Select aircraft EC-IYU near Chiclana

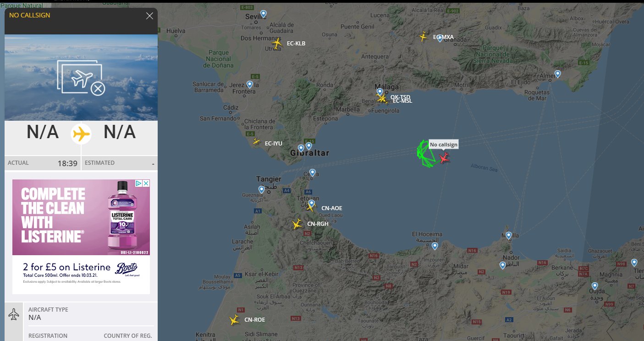[x=256, y=142]
